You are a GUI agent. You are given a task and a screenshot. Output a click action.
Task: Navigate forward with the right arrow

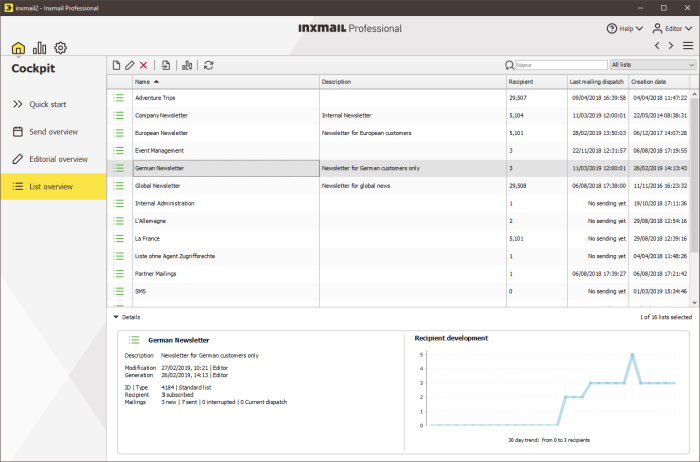point(671,46)
